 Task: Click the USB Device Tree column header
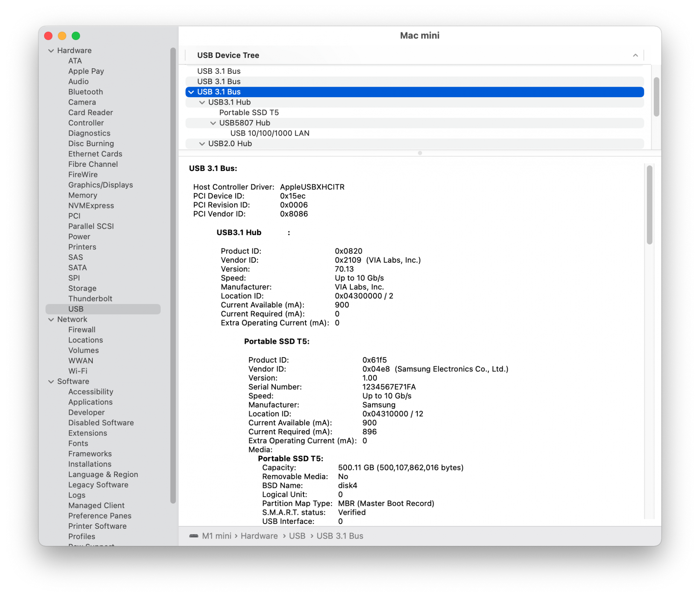pos(228,55)
